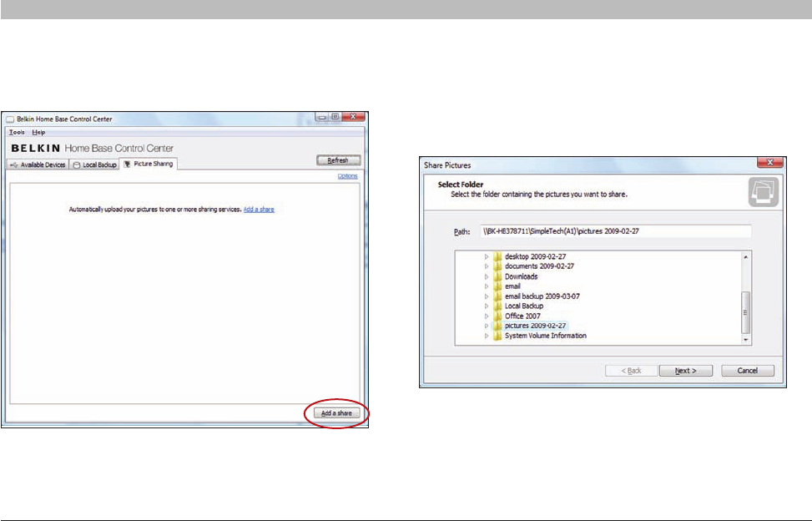Select the Picture Sharing tab
The width and height of the screenshot is (812, 521).
[149, 164]
